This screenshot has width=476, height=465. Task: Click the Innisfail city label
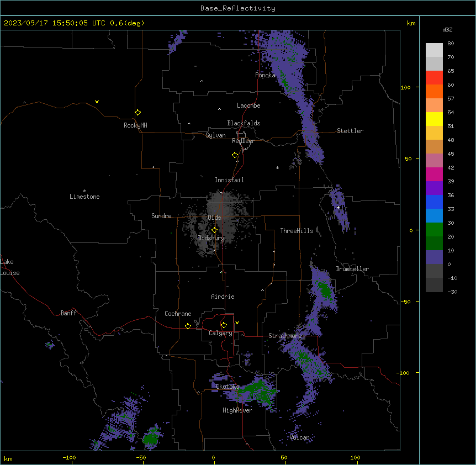(x=229, y=180)
